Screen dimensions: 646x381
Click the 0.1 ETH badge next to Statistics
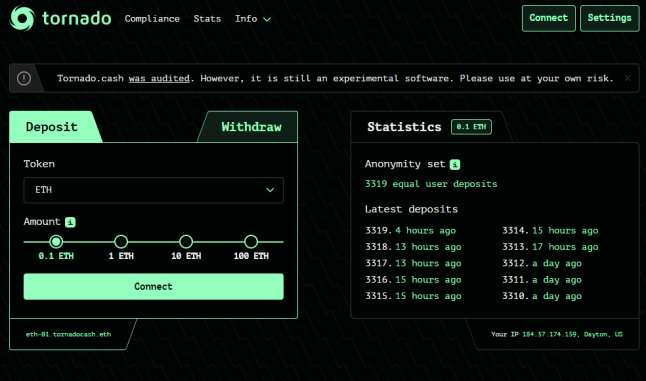[x=471, y=127]
